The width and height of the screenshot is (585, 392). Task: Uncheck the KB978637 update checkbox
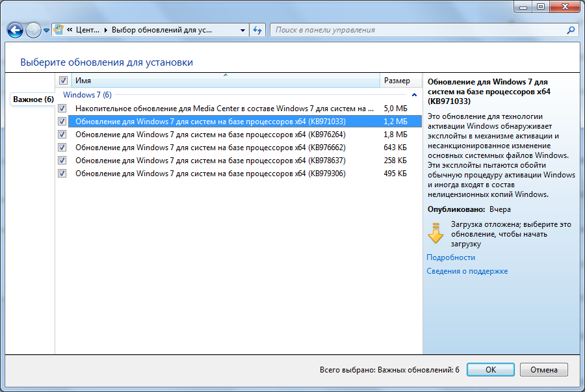point(62,161)
